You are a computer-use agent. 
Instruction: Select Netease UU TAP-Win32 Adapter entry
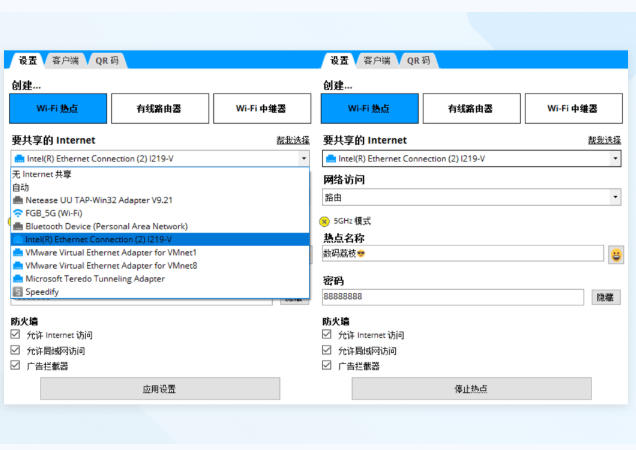tap(160, 200)
